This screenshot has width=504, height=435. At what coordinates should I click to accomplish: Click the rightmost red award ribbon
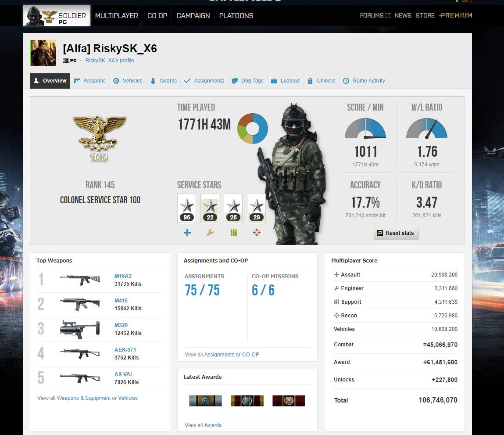(x=289, y=401)
